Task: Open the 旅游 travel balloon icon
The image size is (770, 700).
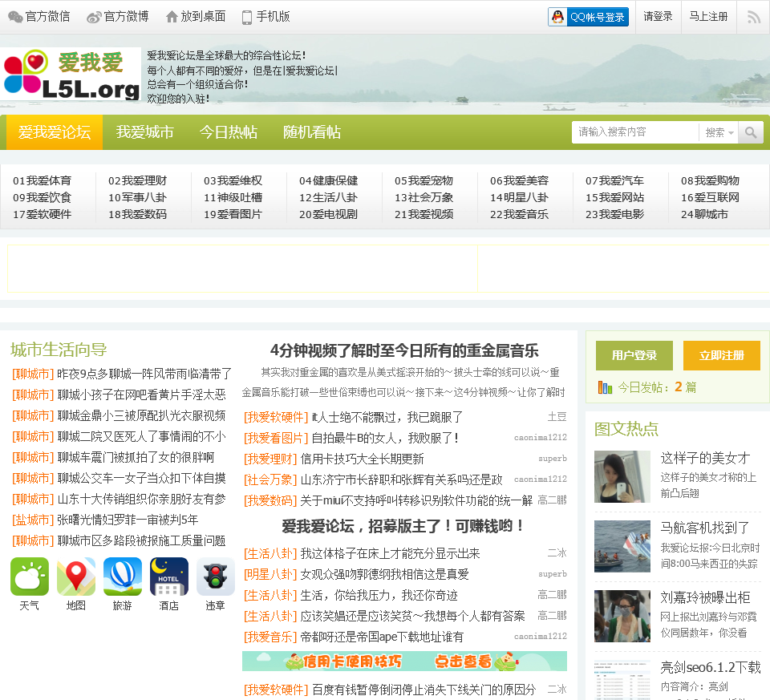Action: (122, 577)
